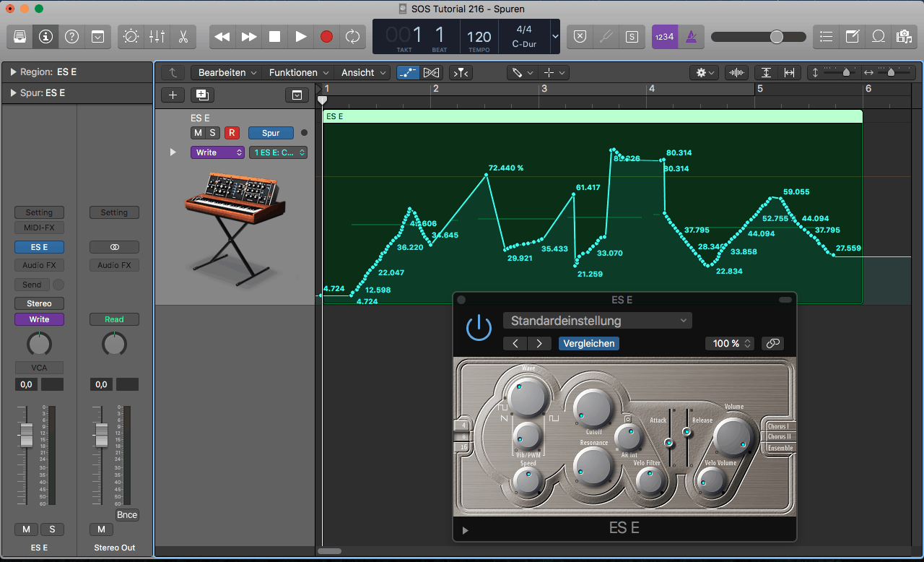Click the Vergleichen button
The height and width of the screenshot is (562, 924).
pyautogui.click(x=588, y=344)
